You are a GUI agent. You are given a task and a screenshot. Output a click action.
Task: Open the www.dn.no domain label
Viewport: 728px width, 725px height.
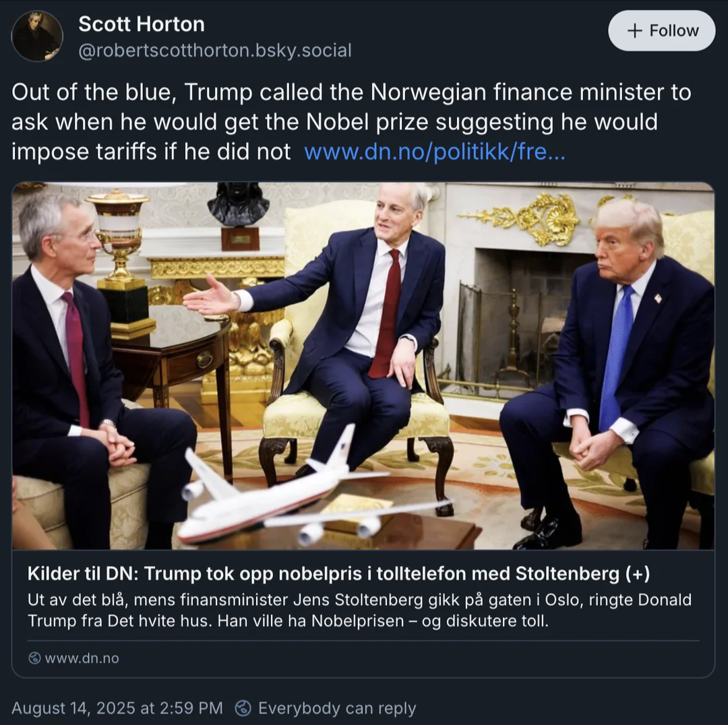82,658
